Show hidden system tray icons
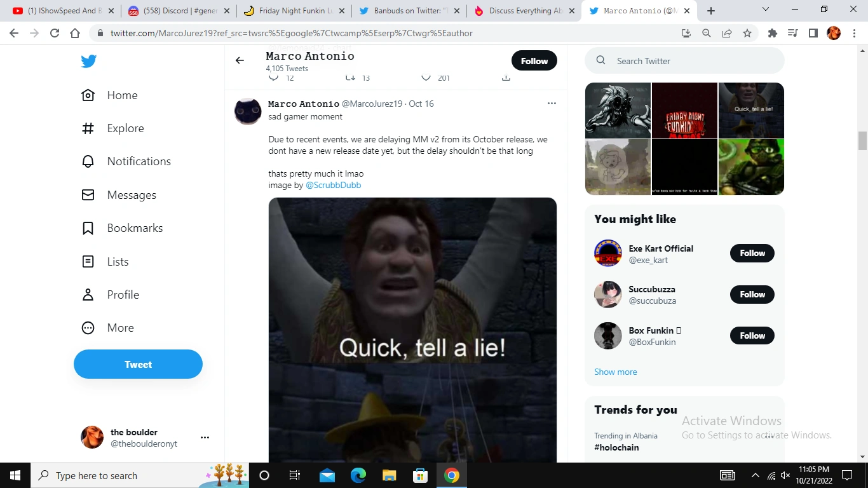Image resolution: width=868 pixels, height=488 pixels. tap(756, 475)
